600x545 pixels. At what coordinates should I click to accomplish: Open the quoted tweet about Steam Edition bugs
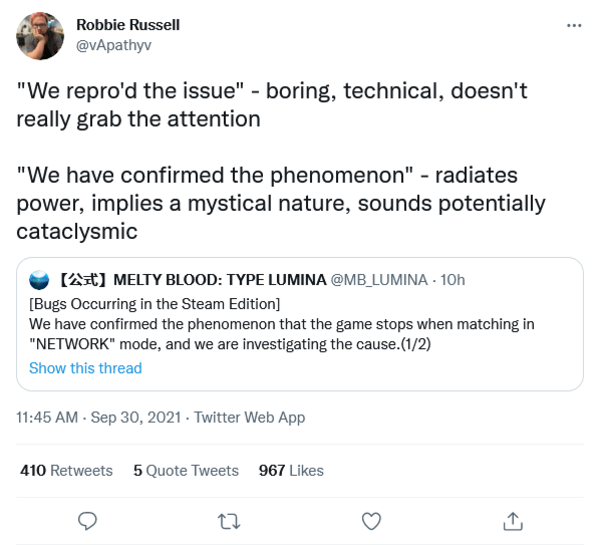tap(300, 324)
